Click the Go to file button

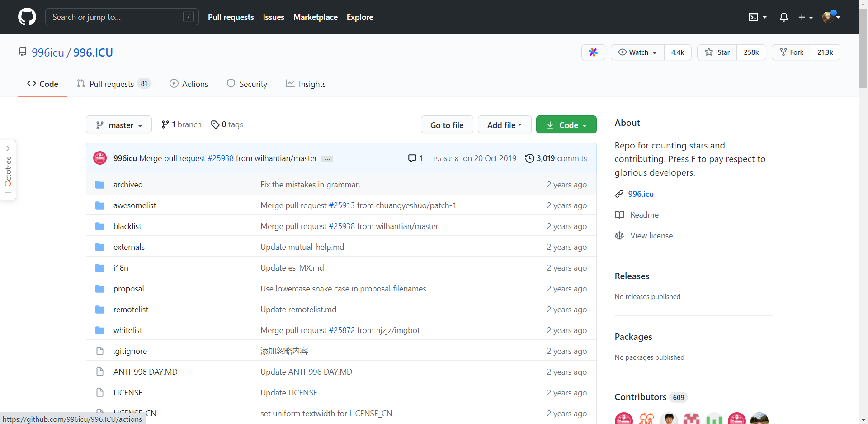pyautogui.click(x=447, y=125)
